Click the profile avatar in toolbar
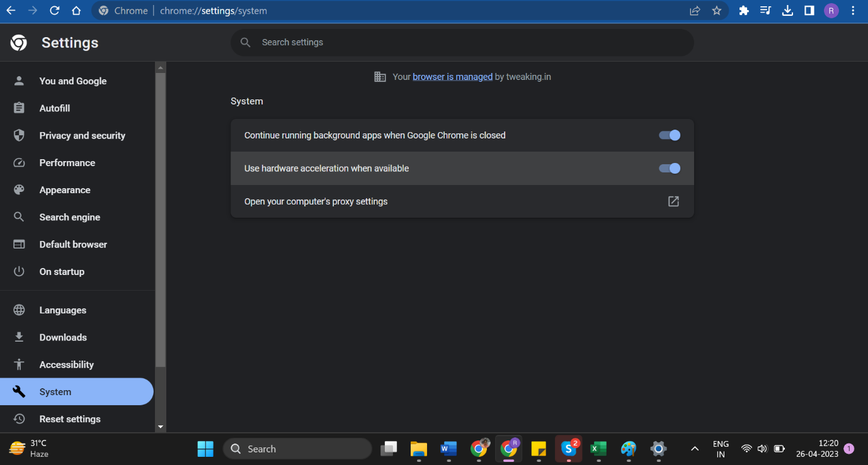This screenshot has width=868, height=465. point(830,10)
